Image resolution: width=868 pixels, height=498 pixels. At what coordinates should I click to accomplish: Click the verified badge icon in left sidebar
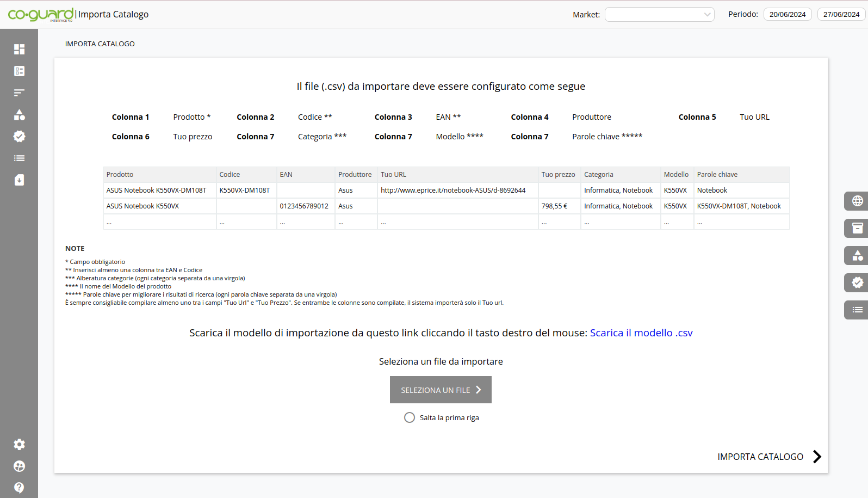point(19,137)
